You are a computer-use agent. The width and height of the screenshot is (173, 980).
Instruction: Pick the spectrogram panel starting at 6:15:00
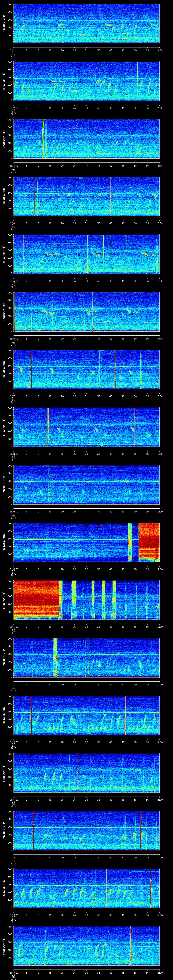coord(86,831)
